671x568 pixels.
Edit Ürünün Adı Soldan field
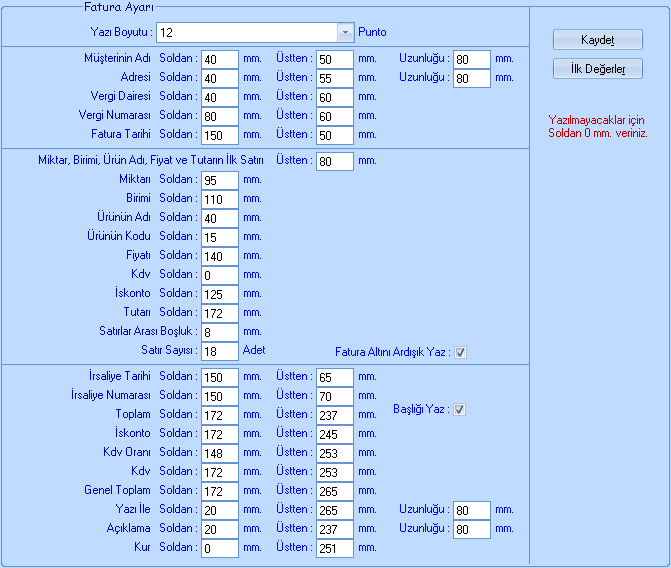(x=220, y=218)
